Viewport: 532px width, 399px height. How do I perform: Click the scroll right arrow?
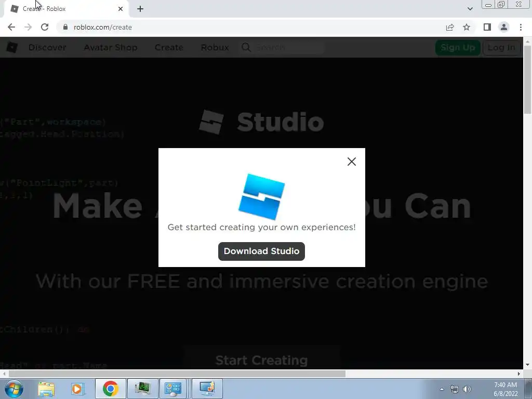(519, 374)
